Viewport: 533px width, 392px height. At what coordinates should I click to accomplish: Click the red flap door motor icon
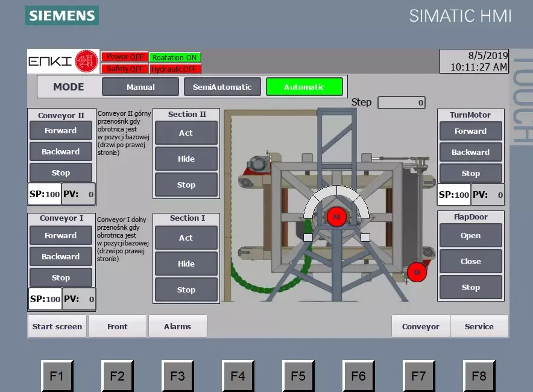coord(417,273)
